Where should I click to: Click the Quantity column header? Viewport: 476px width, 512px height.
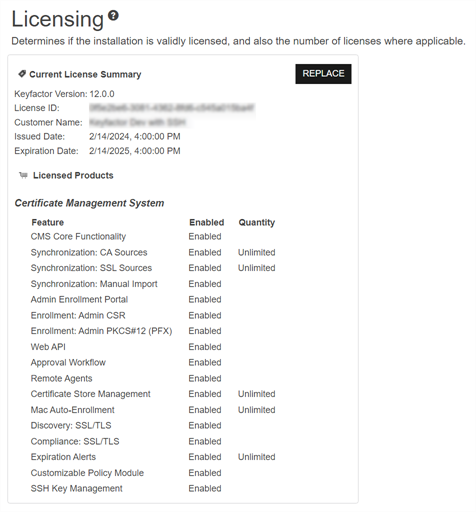click(257, 222)
